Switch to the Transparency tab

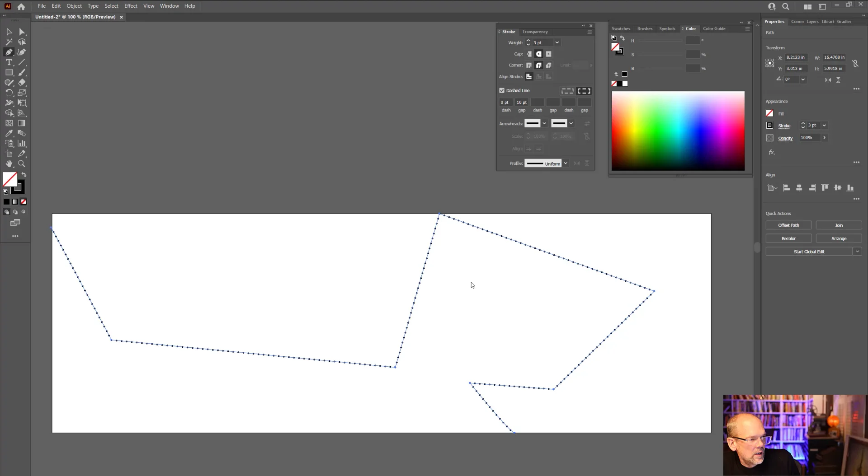pyautogui.click(x=535, y=32)
